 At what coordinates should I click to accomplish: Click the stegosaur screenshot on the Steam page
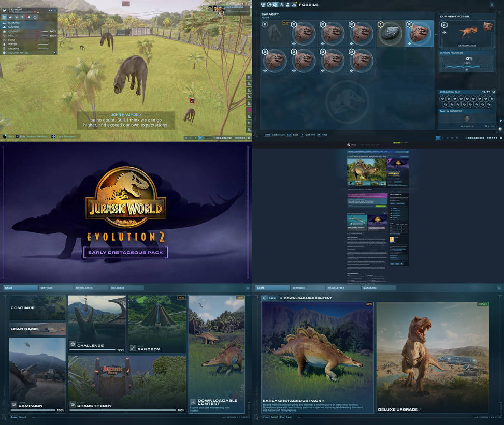tap(367, 170)
